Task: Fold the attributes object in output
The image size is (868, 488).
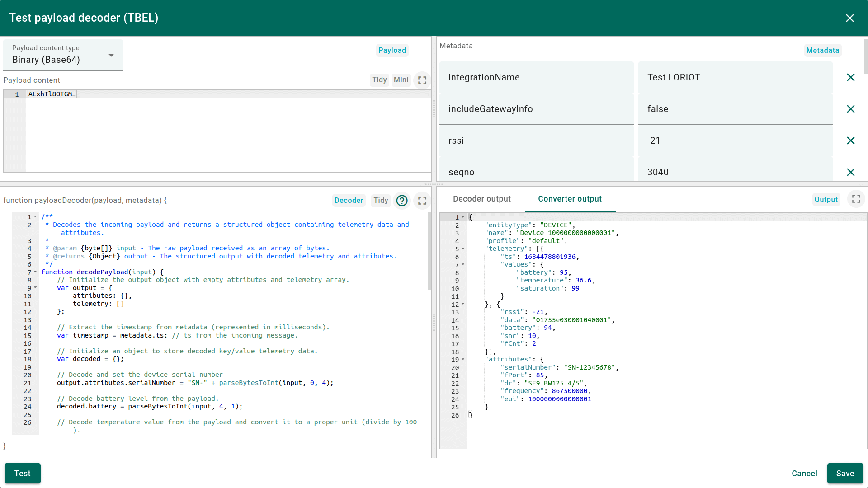Action: (x=463, y=360)
